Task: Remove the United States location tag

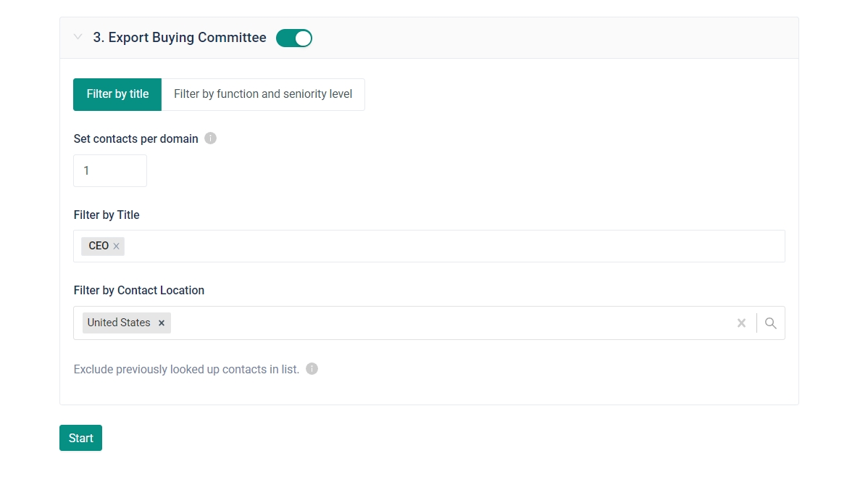Action: tap(162, 323)
